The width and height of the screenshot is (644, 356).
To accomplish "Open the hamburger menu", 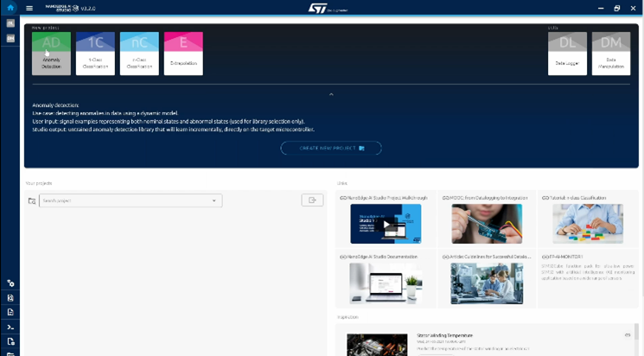I will pos(29,9).
